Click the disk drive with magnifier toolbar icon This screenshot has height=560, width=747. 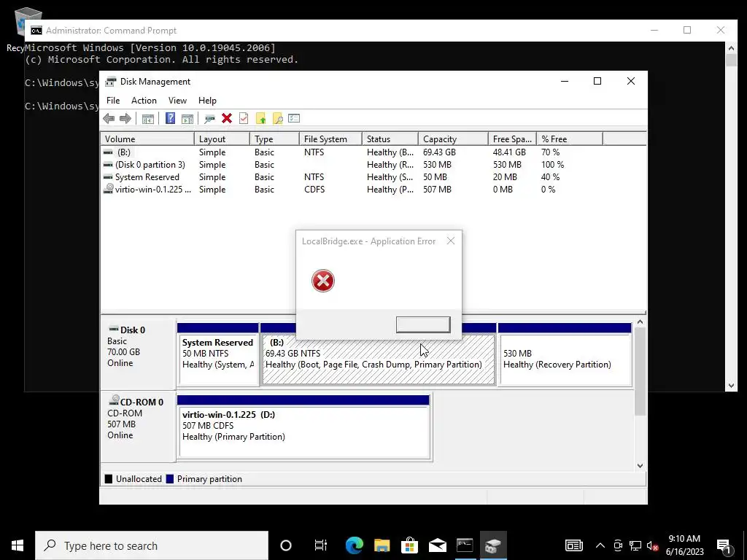tap(209, 119)
